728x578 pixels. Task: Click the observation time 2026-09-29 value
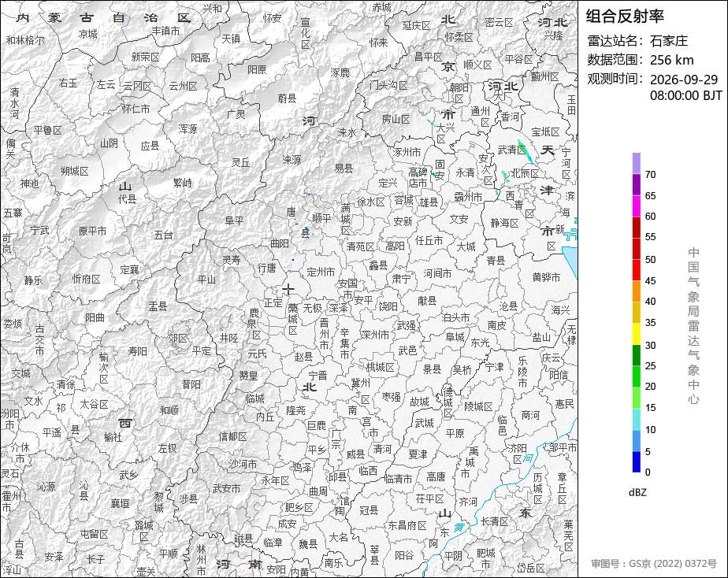click(x=683, y=80)
